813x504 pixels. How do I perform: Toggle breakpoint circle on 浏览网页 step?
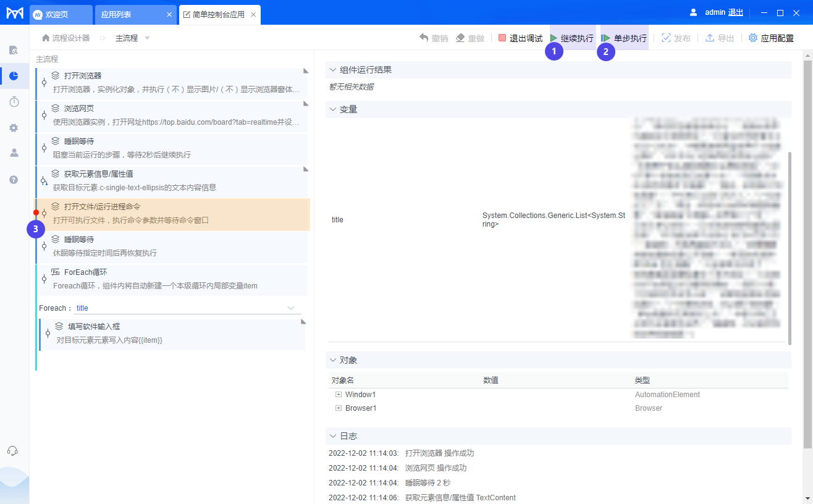pos(44,115)
